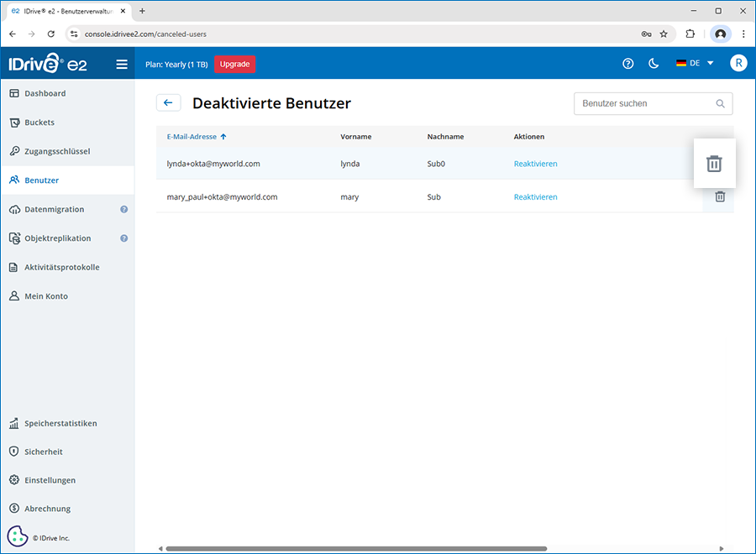Open the cookie settings icon
Image resolution: width=756 pixels, height=554 pixels.
[18, 536]
